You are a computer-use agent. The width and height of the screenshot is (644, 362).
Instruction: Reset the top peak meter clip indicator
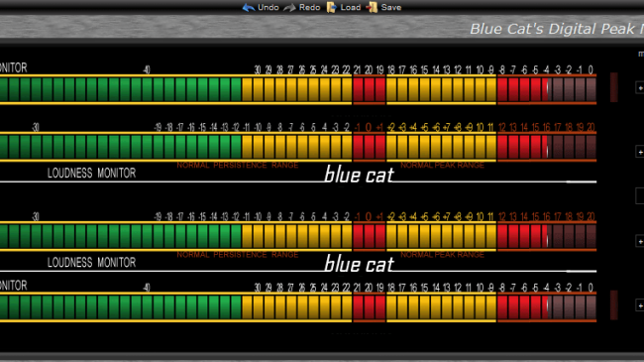tap(613, 87)
